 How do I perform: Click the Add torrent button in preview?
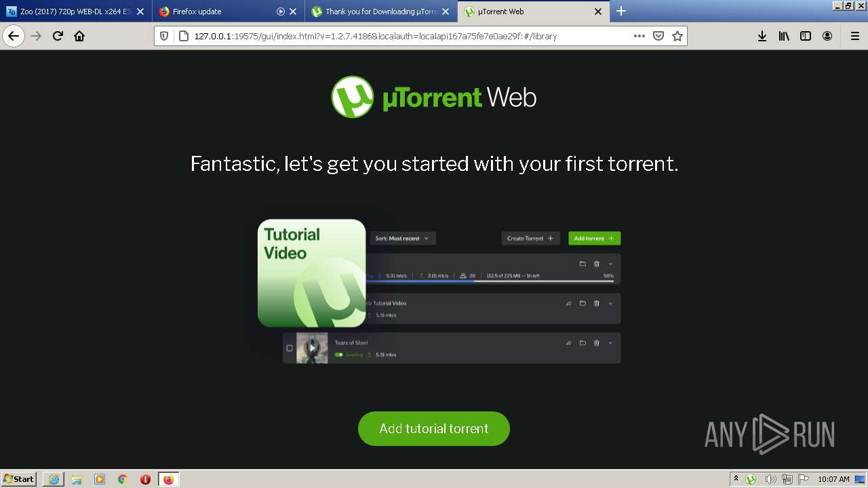pos(594,239)
